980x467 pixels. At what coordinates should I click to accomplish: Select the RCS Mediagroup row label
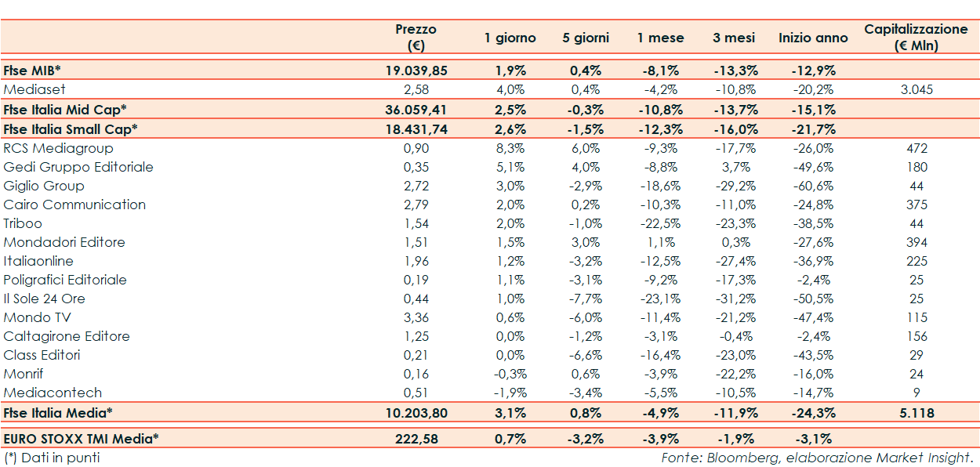(58, 148)
